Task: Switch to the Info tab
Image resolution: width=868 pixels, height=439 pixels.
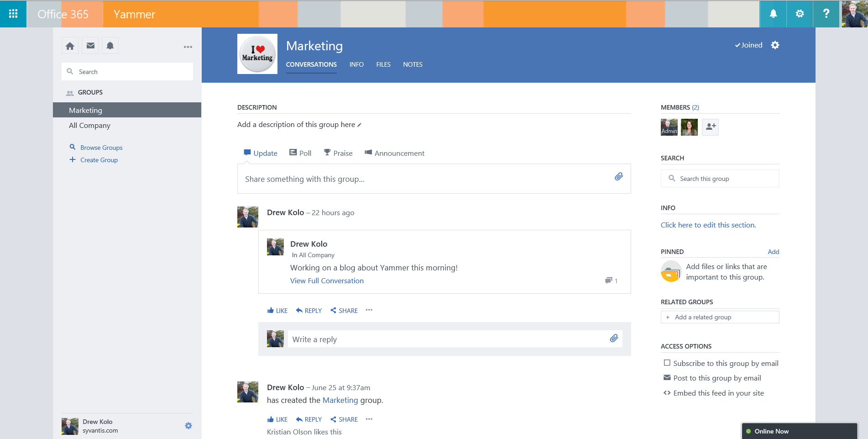Action: click(356, 64)
